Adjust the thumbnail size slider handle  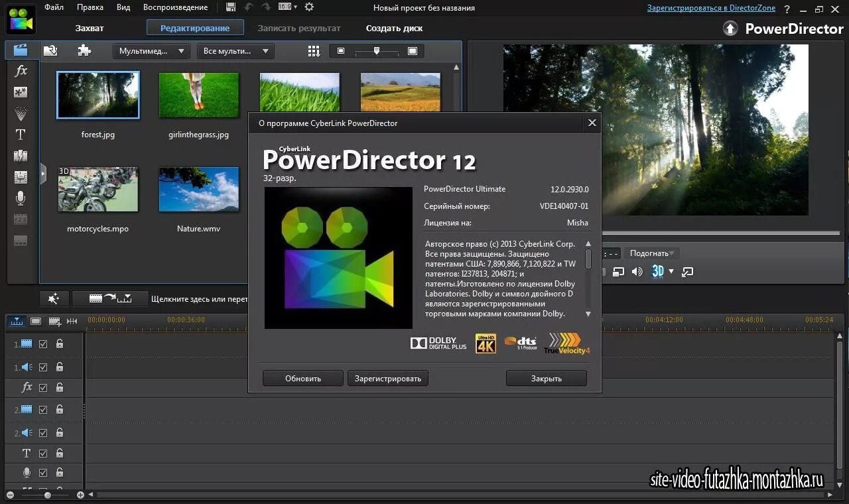pyautogui.click(x=377, y=50)
